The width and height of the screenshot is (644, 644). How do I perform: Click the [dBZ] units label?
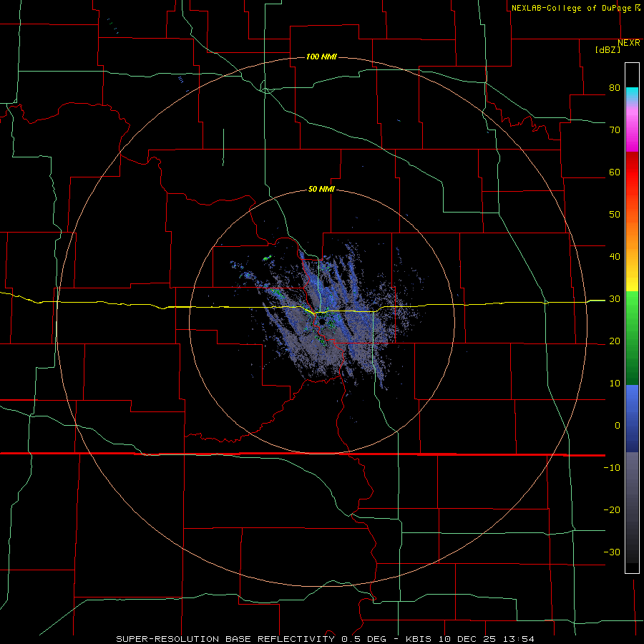point(608,49)
